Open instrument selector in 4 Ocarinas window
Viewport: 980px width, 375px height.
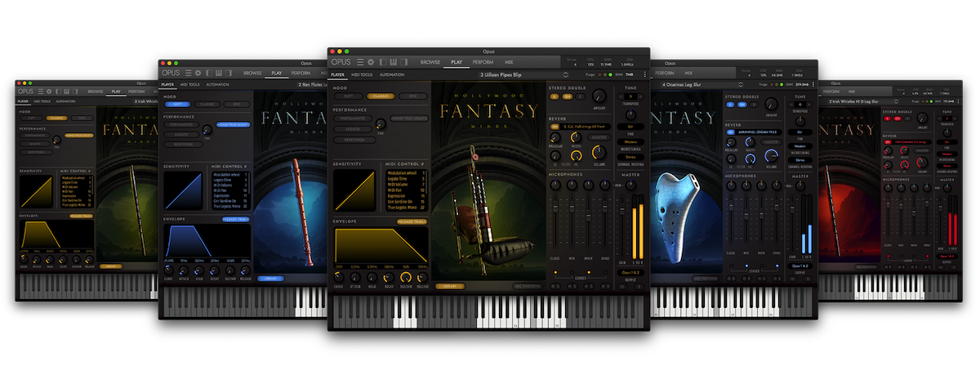tap(702, 84)
